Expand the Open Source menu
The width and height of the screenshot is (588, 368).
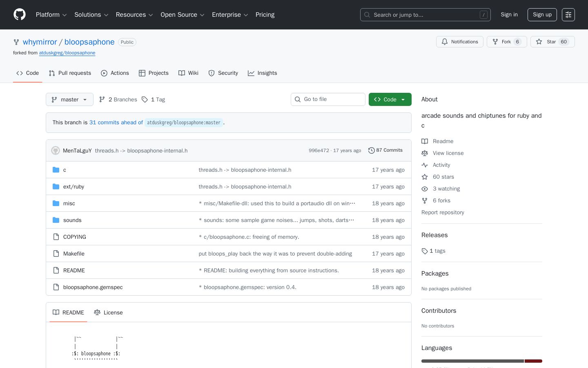pos(183,15)
